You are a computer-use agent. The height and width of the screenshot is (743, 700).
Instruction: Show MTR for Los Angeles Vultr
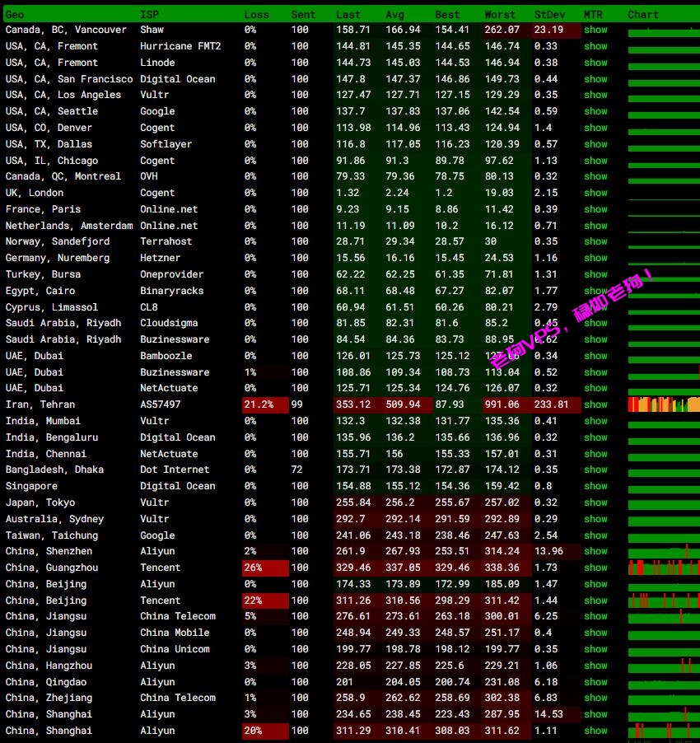(x=595, y=95)
